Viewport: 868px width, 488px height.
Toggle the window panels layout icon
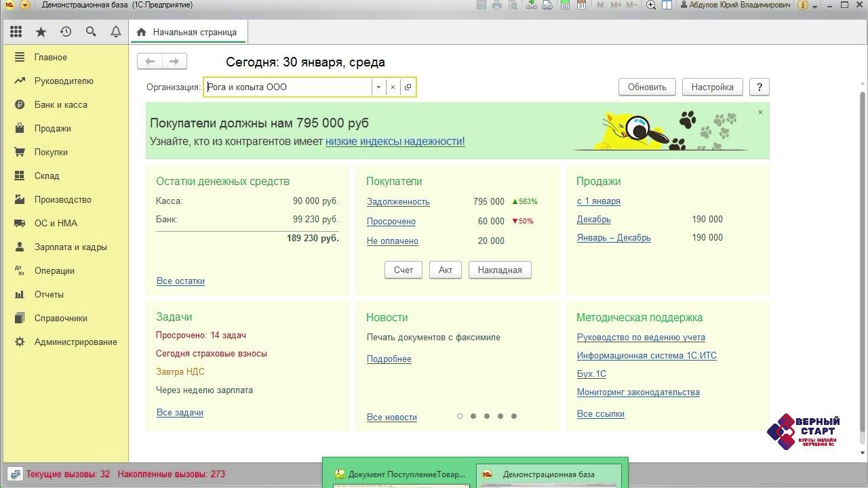(667, 5)
